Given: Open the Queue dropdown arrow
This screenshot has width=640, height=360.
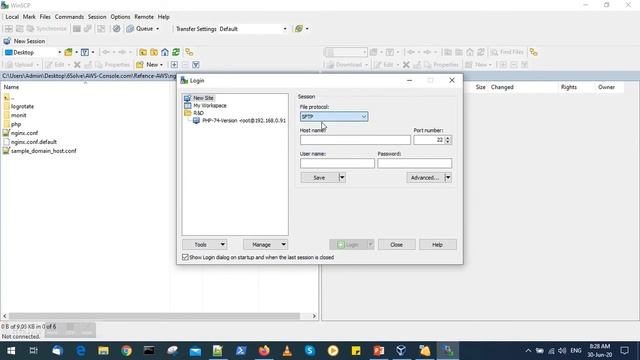Looking at the screenshot, I should [x=158, y=29].
